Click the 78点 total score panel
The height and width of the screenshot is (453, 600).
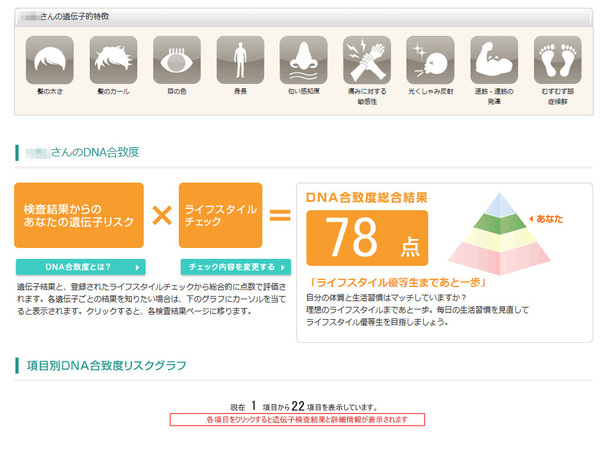pos(366,238)
